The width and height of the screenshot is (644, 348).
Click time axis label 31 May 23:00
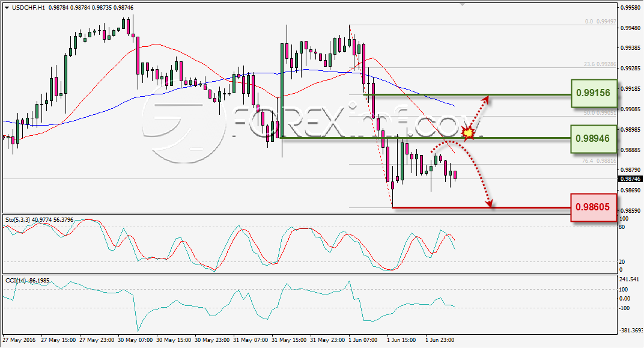tap(327, 340)
